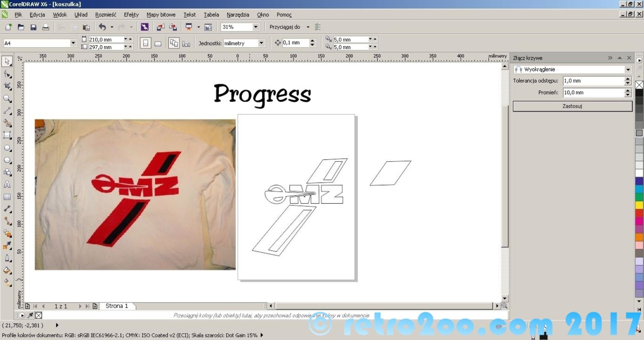Viewport: 644px width, 340px height.
Task: Click the Zastosuj button
Action: click(x=572, y=106)
